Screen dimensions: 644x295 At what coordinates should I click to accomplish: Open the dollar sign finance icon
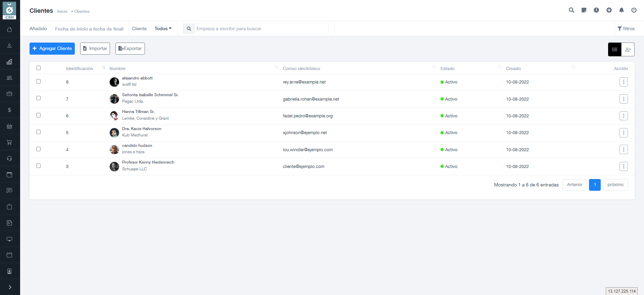[9, 110]
